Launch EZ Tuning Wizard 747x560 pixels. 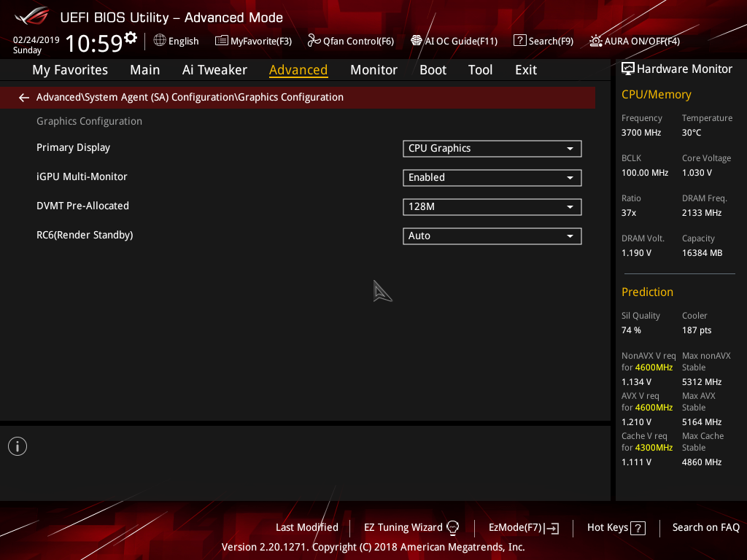point(411,528)
